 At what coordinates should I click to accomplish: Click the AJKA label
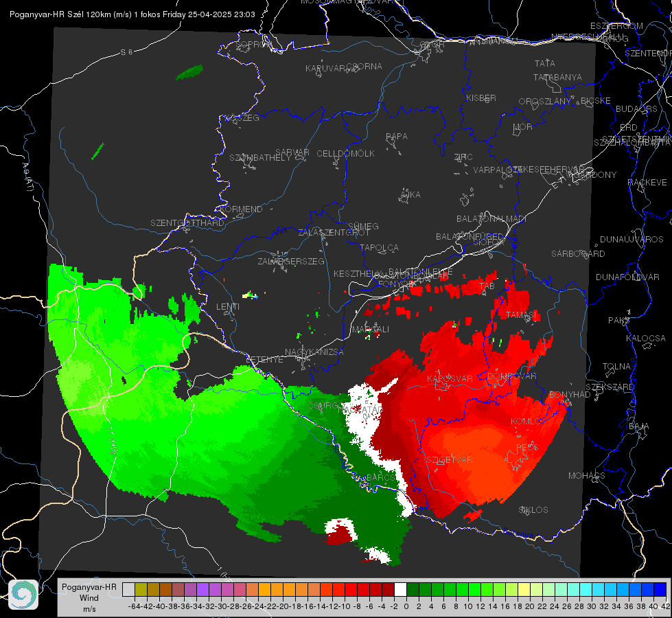(410, 195)
